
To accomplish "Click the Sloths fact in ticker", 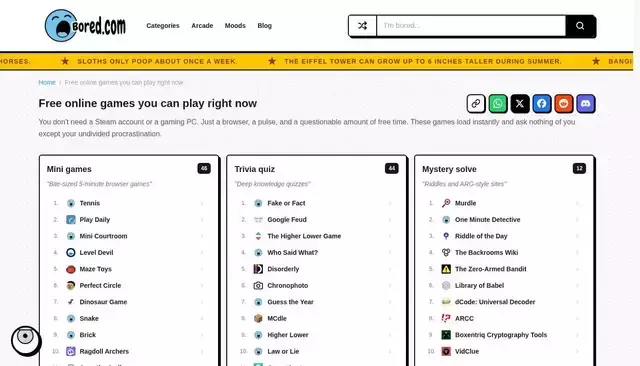I will [x=157, y=61].
